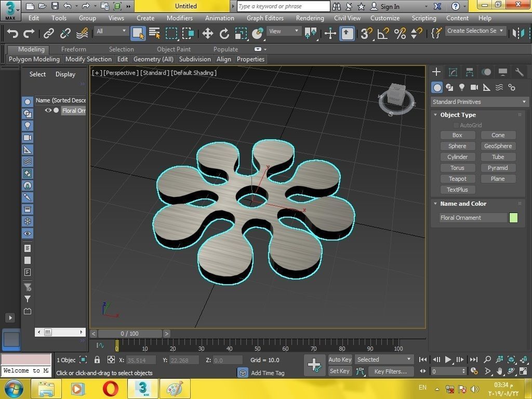The image size is (532, 399).
Task: Toggle visibility eye of Floral Ornament
Action: point(48,110)
